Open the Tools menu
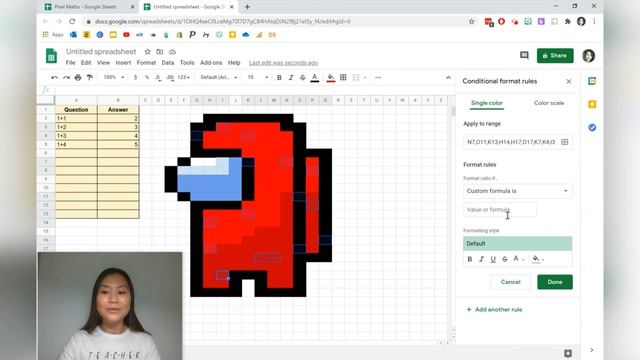 (x=187, y=63)
